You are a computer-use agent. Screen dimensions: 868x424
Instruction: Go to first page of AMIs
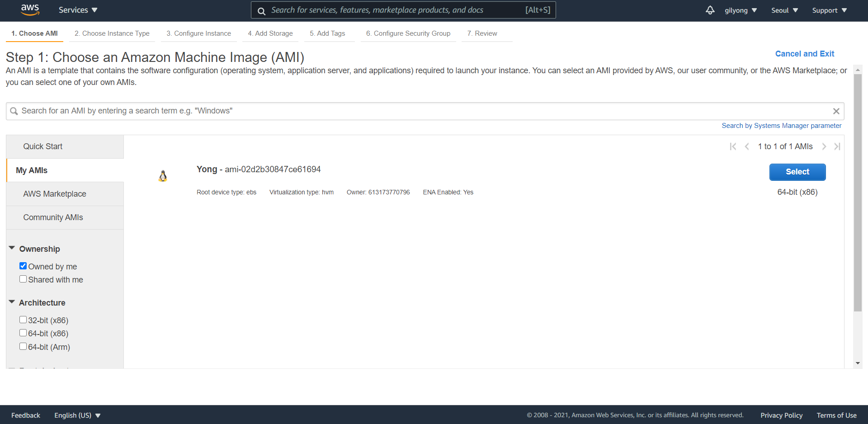click(733, 146)
